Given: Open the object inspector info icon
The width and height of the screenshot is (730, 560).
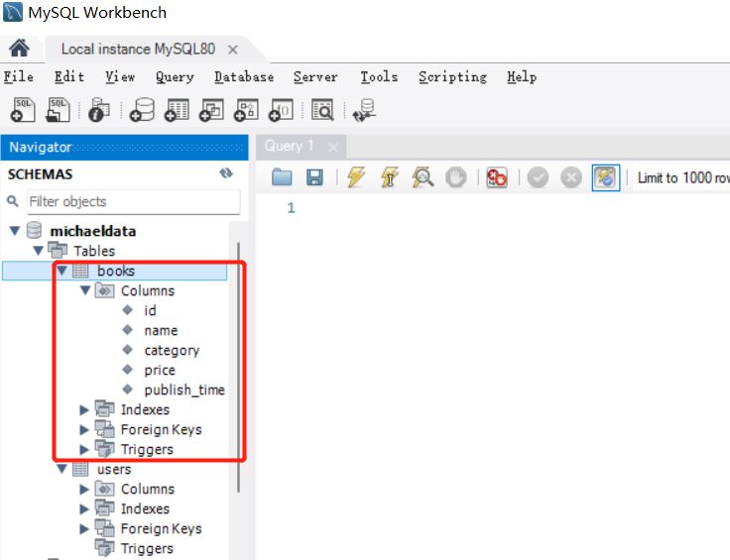Looking at the screenshot, I should (x=99, y=110).
